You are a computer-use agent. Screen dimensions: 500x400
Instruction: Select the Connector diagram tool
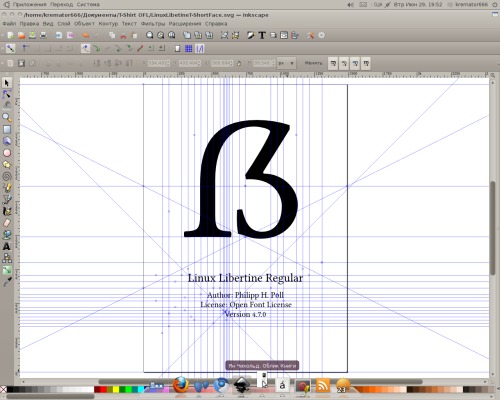(x=7, y=258)
